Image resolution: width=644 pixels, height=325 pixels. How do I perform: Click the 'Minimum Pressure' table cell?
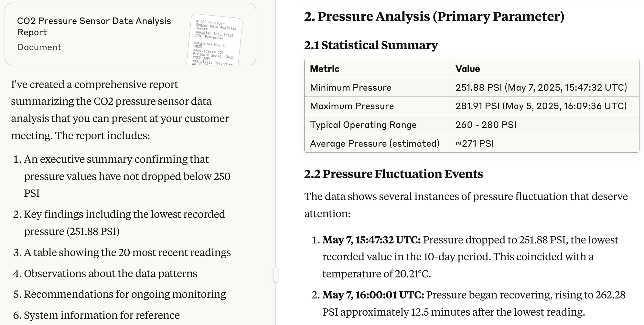point(377,87)
